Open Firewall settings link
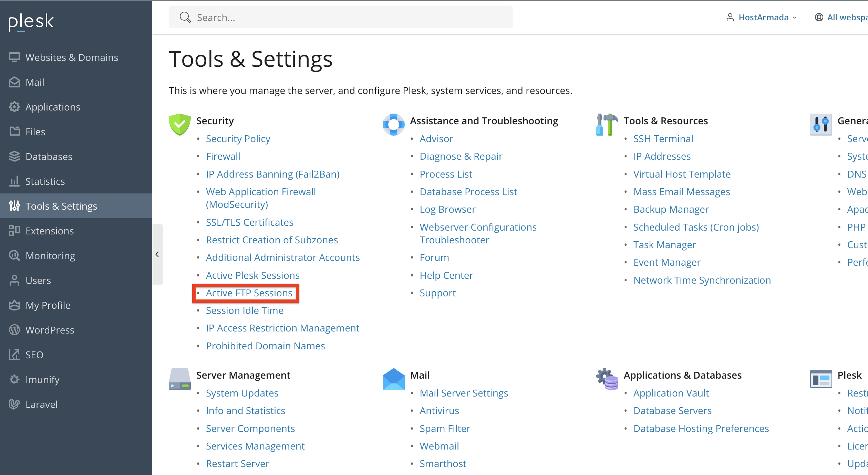The image size is (868, 475). tap(223, 156)
